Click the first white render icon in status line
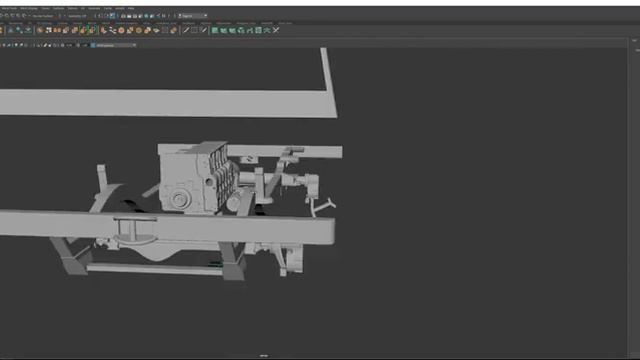This screenshot has height=360, width=640. pos(123,16)
